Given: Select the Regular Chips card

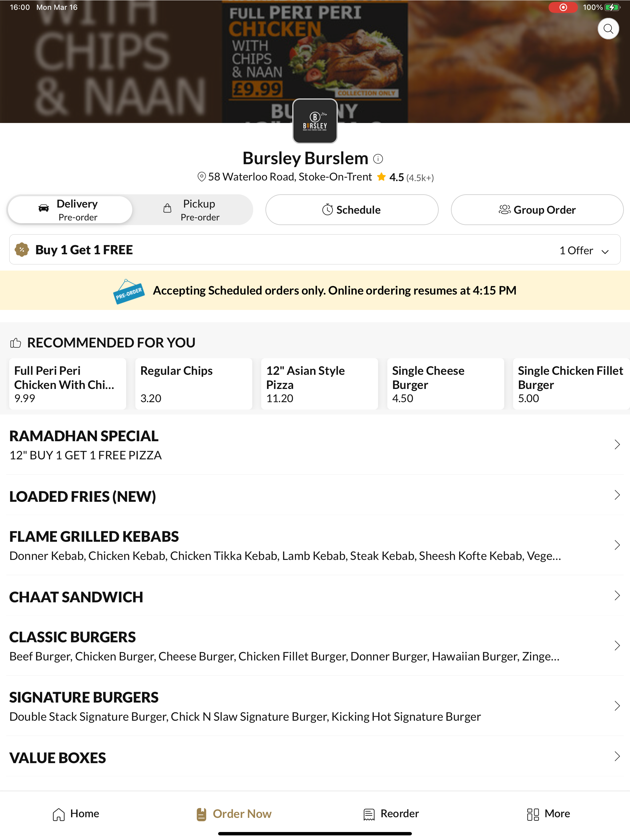Looking at the screenshot, I should point(194,384).
